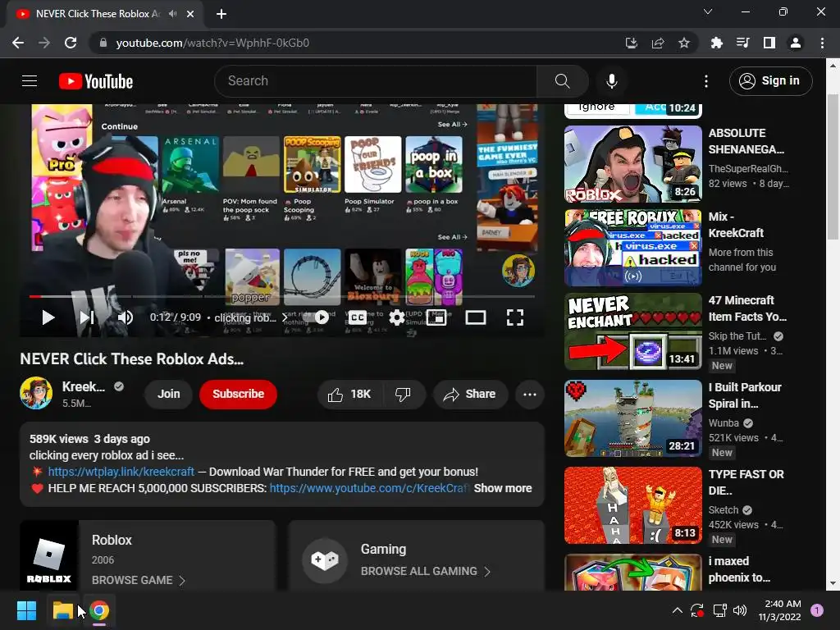Skip to next video
This screenshot has width=840, height=630.
(87, 317)
